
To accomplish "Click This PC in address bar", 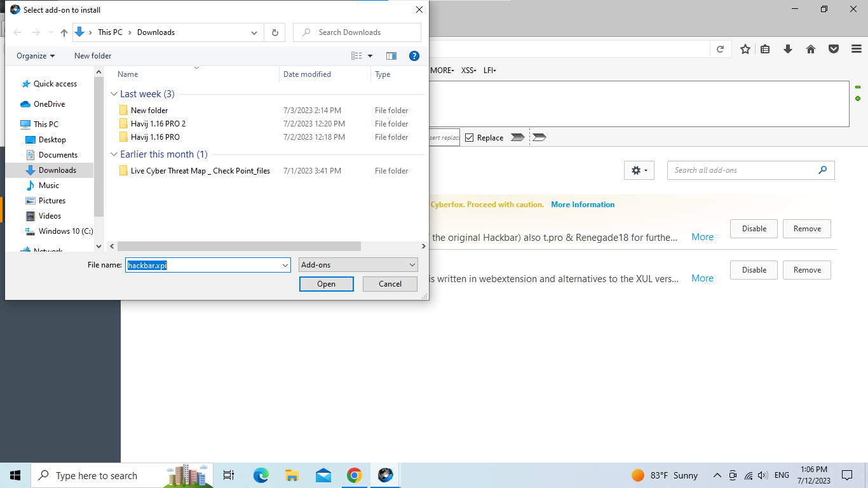I will [x=110, y=32].
